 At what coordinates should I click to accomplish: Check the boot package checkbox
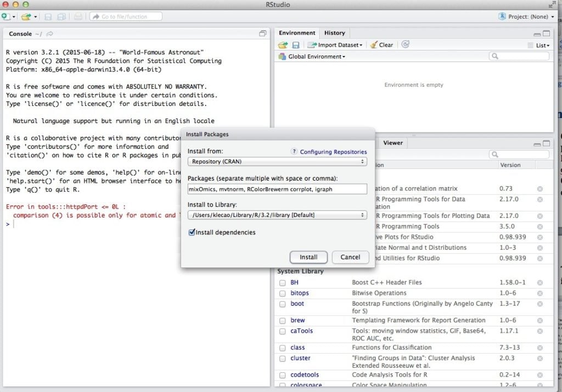(283, 304)
